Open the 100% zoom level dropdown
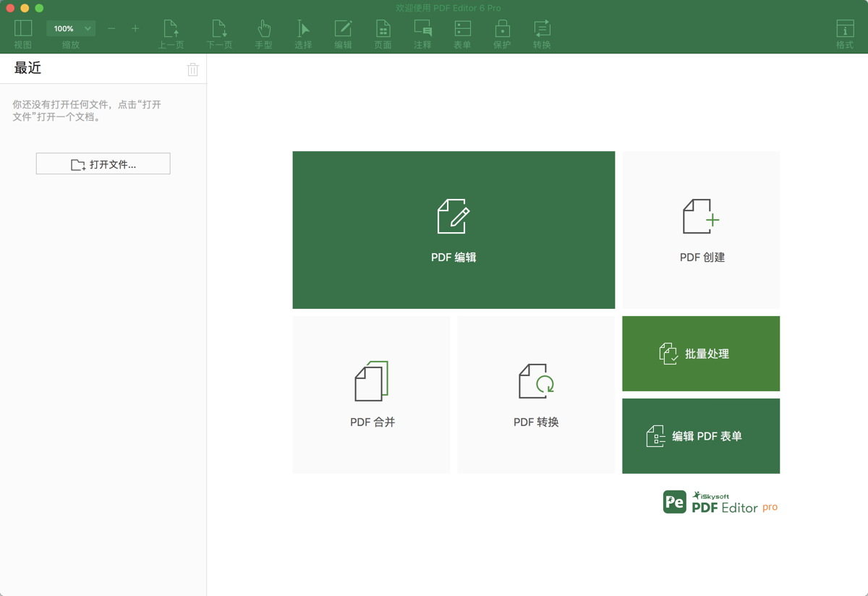Image resolution: width=868 pixels, height=596 pixels. [70, 27]
